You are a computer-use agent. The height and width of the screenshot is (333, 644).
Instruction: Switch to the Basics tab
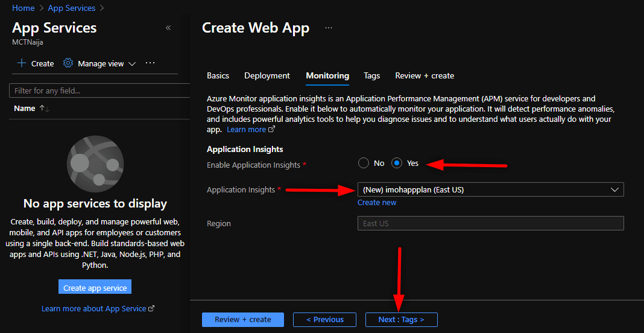click(x=218, y=75)
